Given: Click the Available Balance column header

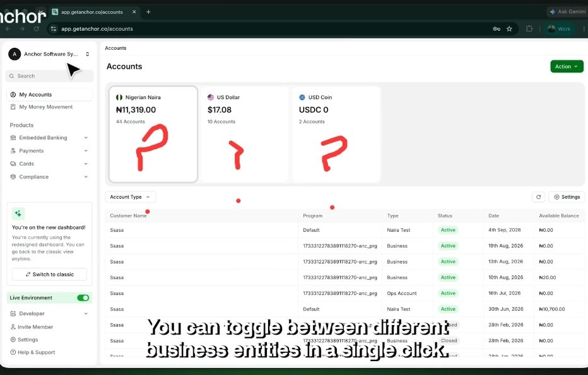Looking at the screenshot, I should click(x=559, y=216).
